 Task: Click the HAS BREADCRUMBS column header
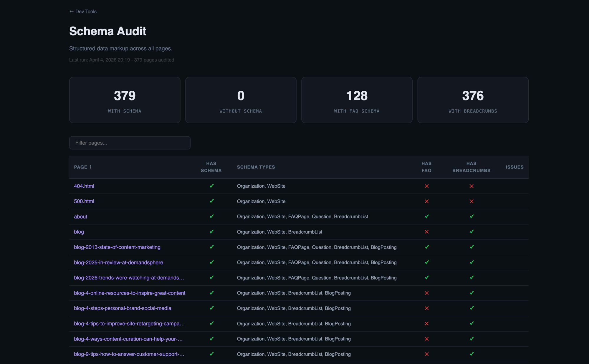tap(471, 167)
